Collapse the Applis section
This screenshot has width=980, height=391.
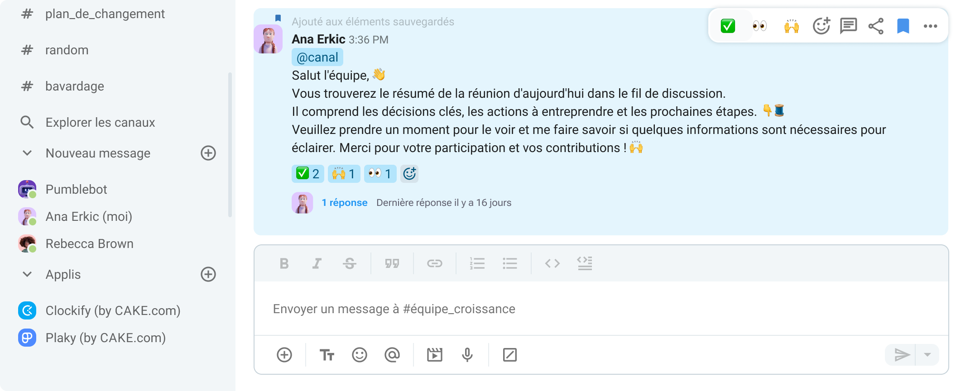tap(27, 274)
